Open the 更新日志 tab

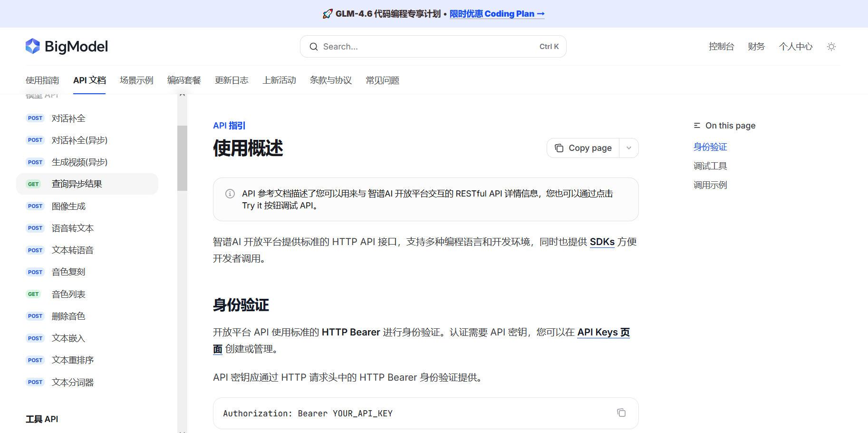pos(231,80)
